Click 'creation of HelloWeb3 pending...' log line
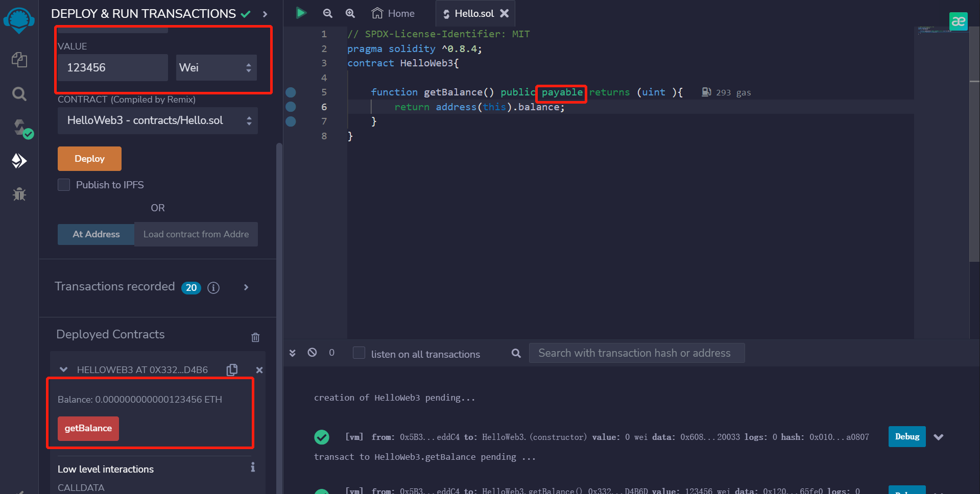 tap(395, 398)
